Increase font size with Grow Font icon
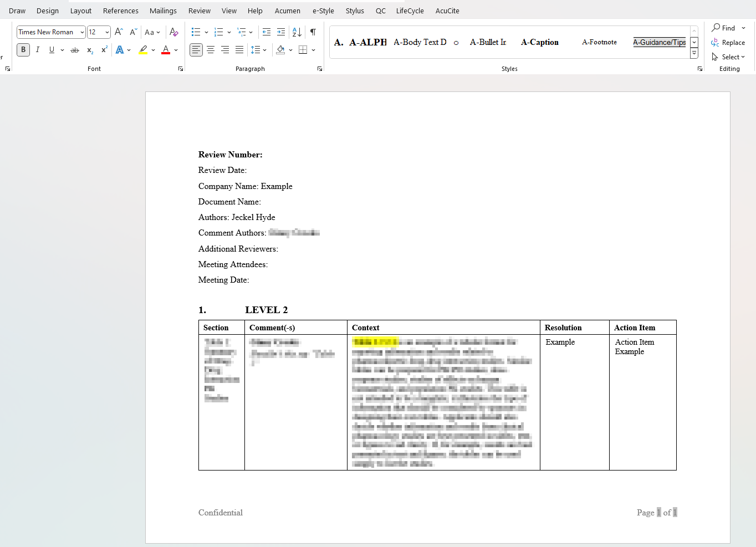Image resolution: width=756 pixels, height=547 pixels. (x=119, y=32)
